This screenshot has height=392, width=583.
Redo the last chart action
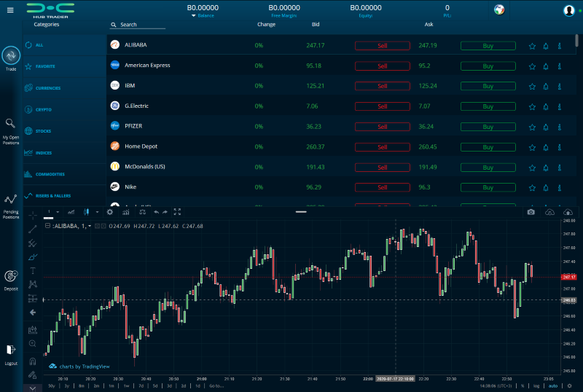coord(165,212)
